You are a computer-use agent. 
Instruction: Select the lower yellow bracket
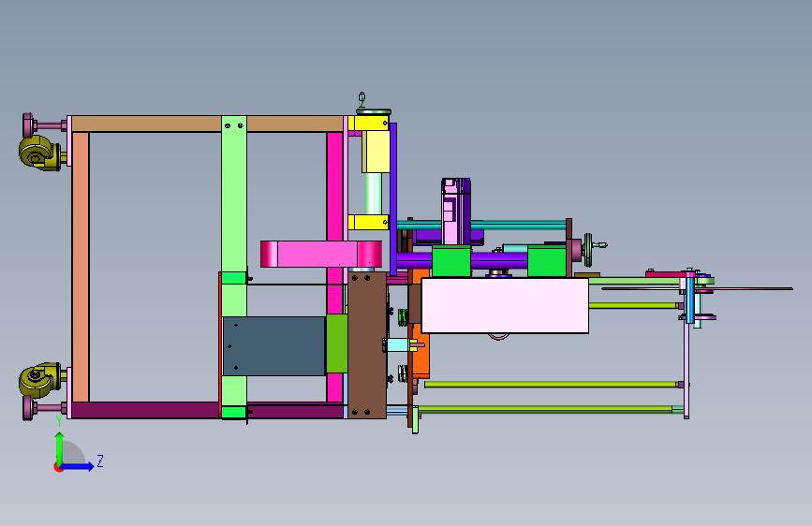coord(368,223)
